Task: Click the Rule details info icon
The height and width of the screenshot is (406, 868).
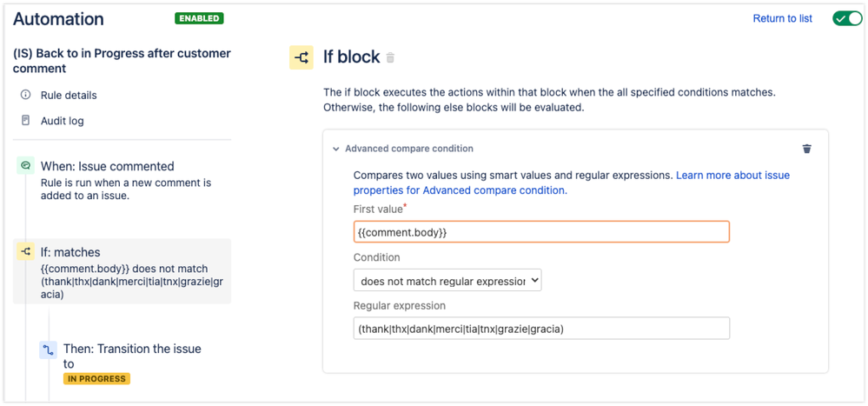Action: [25, 95]
